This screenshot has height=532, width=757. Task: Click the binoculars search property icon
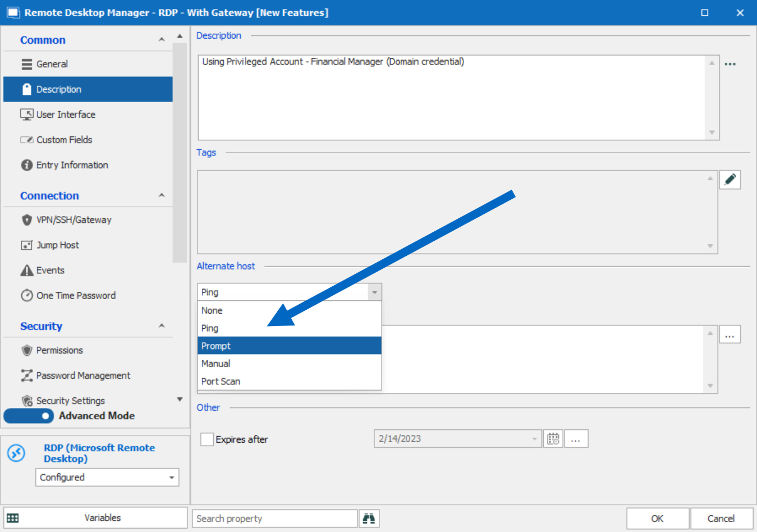coord(369,519)
